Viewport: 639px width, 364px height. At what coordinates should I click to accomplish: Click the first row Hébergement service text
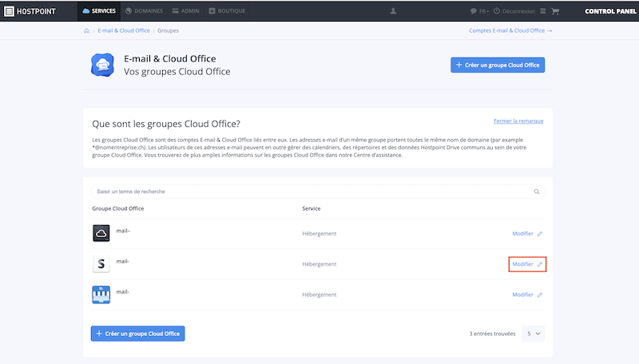pyautogui.click(x=319, y=234)
